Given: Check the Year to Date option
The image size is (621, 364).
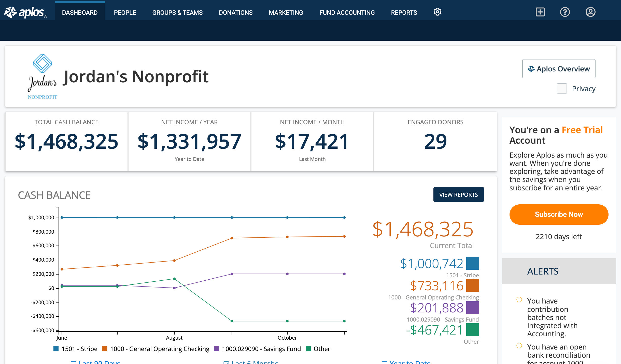Looking at the screenshot, I should click(x=385, y=363).
